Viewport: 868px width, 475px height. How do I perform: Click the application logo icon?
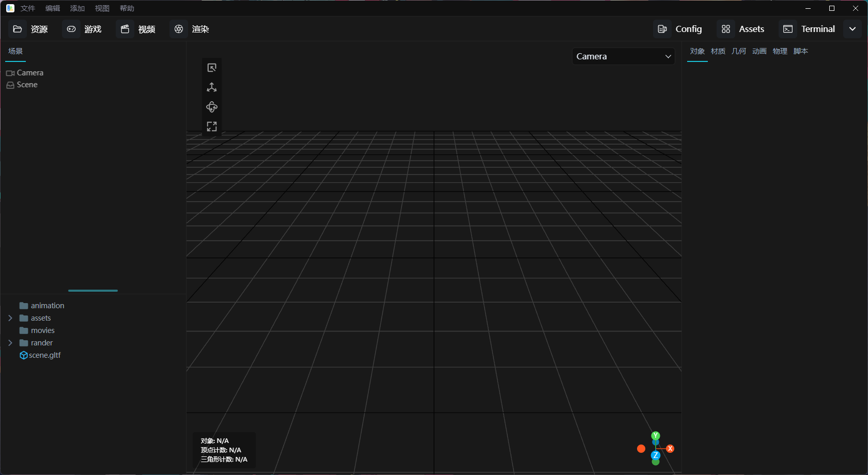click(x=10, y=8)
